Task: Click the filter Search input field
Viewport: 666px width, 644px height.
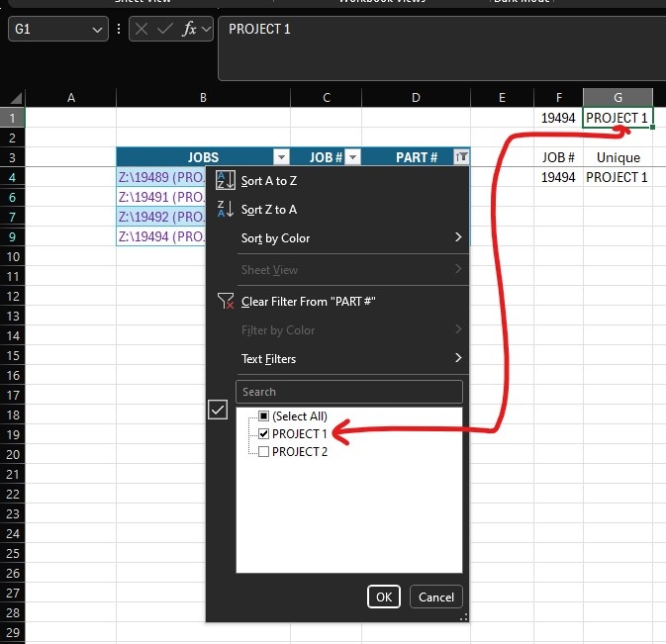Action: click(x=349, y=392)
